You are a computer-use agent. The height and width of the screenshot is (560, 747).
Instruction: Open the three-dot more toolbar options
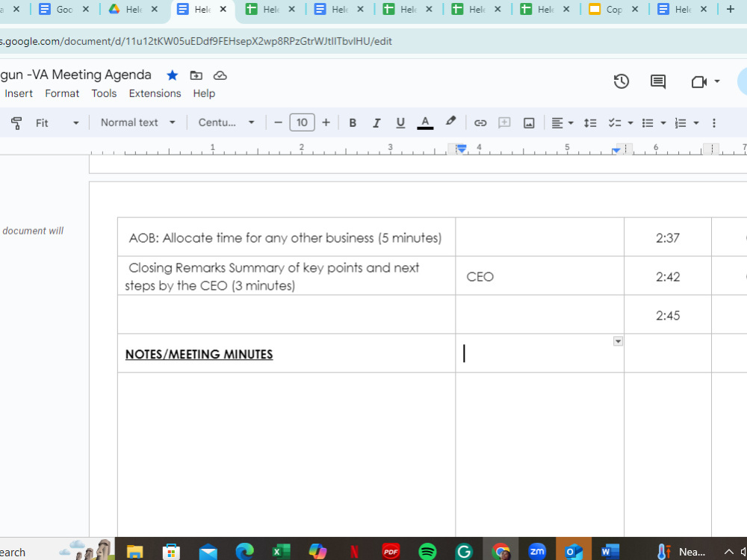(713, 123)
